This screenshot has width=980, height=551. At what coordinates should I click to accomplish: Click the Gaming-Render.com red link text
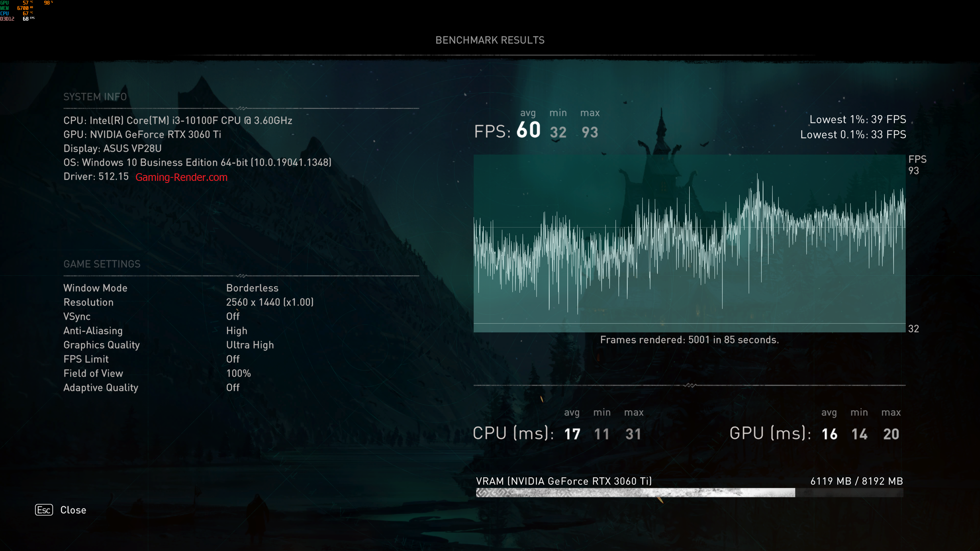pos(181,177)
